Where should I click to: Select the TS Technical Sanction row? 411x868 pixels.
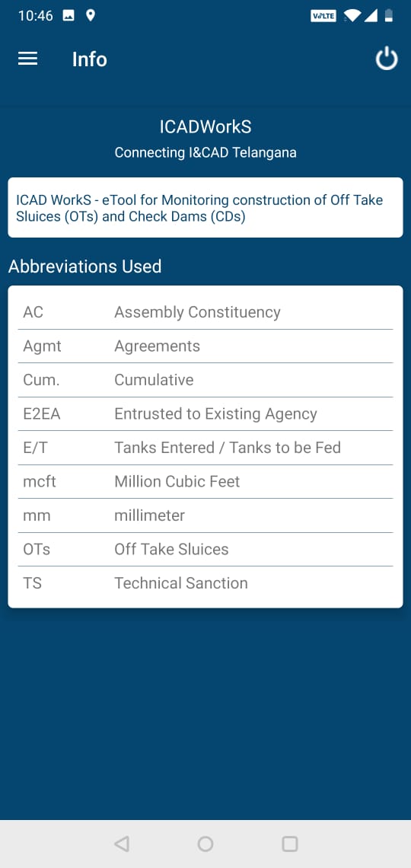(205, 583)
